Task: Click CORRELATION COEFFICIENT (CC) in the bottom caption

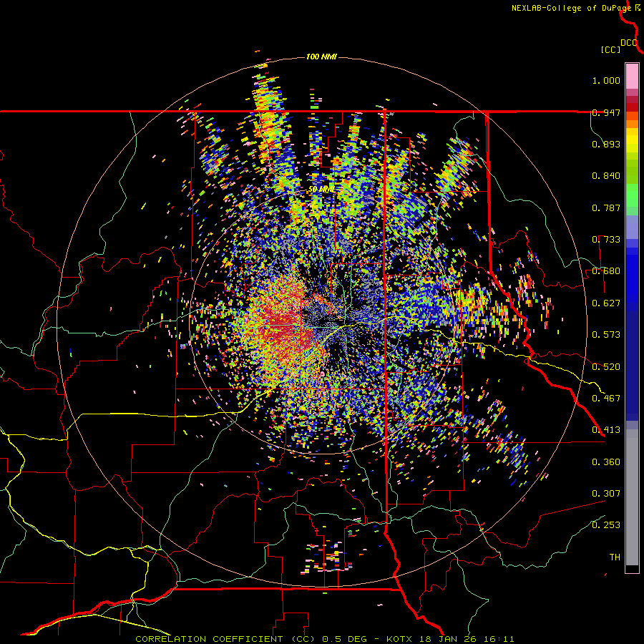Action: coord(225,639)
